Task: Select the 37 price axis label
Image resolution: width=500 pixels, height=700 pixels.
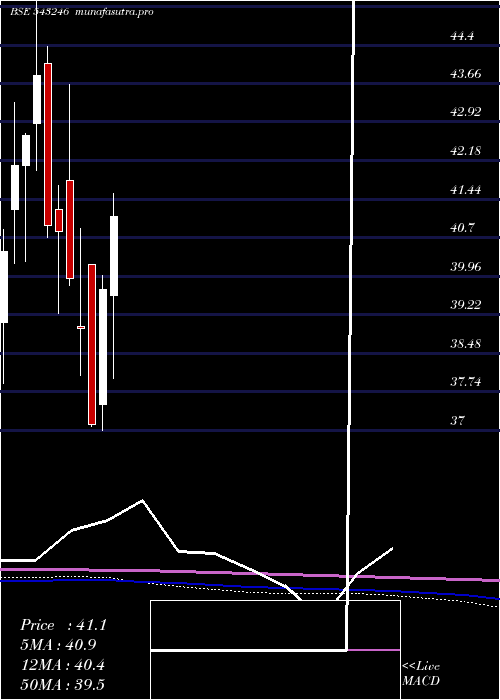Action: tap(458, 421)
